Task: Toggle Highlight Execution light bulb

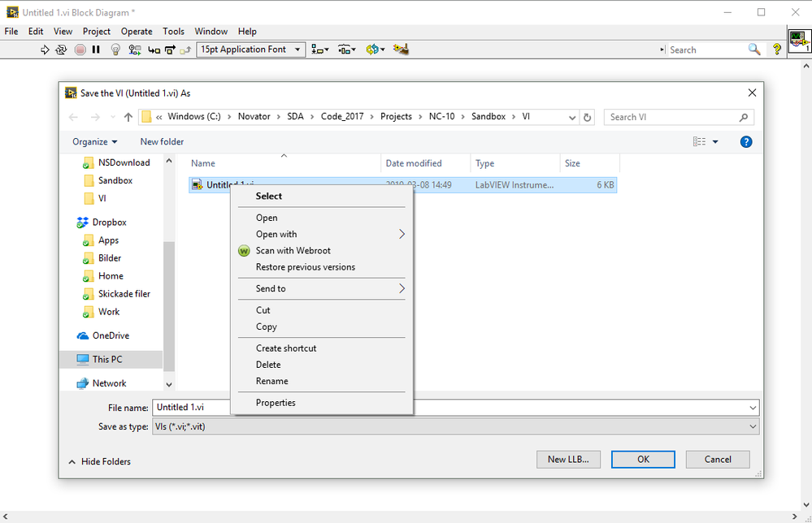Action: click(115, 50)
